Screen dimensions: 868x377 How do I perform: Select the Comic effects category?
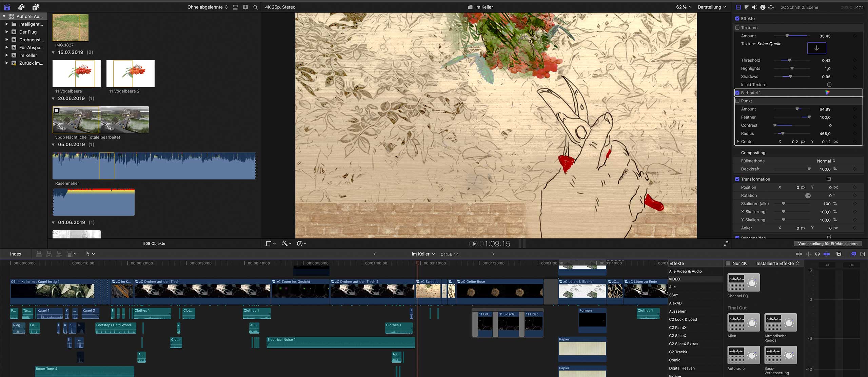point(675,360)
